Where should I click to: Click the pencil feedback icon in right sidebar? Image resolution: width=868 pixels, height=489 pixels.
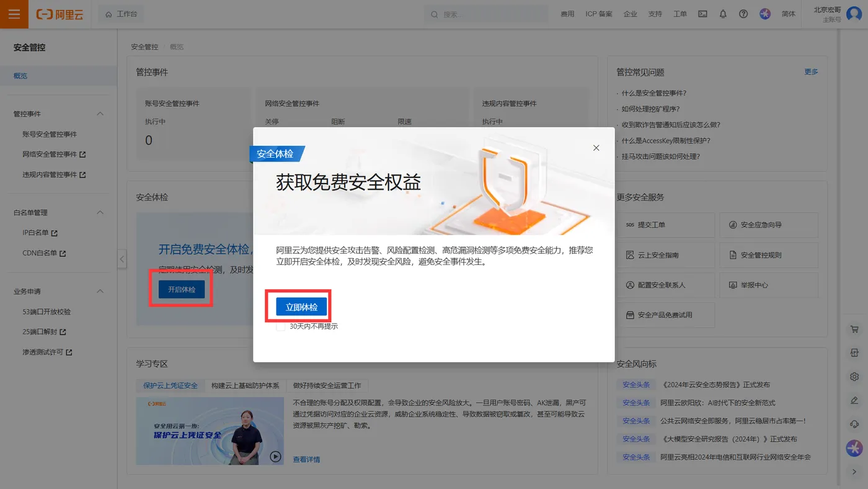coord(854,400)
